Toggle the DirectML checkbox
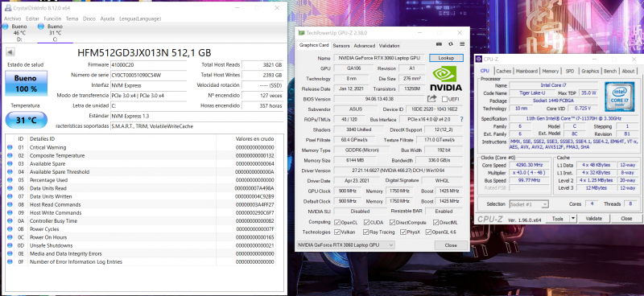Viewport: 644px width, 296px height. pyautogui.click(x=435, y=223)
